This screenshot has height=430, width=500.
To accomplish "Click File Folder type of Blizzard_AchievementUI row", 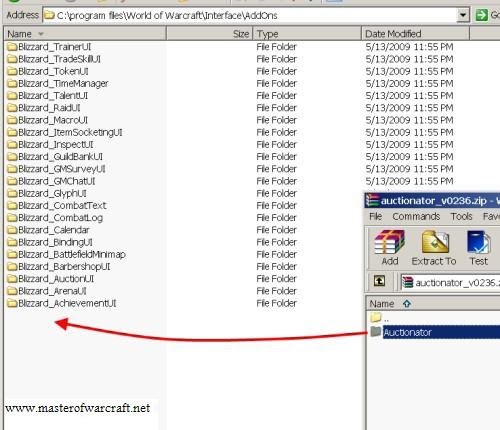I will tap(276, 303).
